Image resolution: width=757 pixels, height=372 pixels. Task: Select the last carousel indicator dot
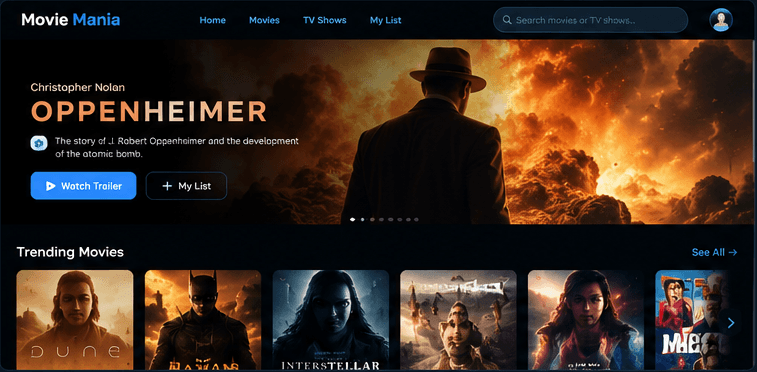coord(416,220)
